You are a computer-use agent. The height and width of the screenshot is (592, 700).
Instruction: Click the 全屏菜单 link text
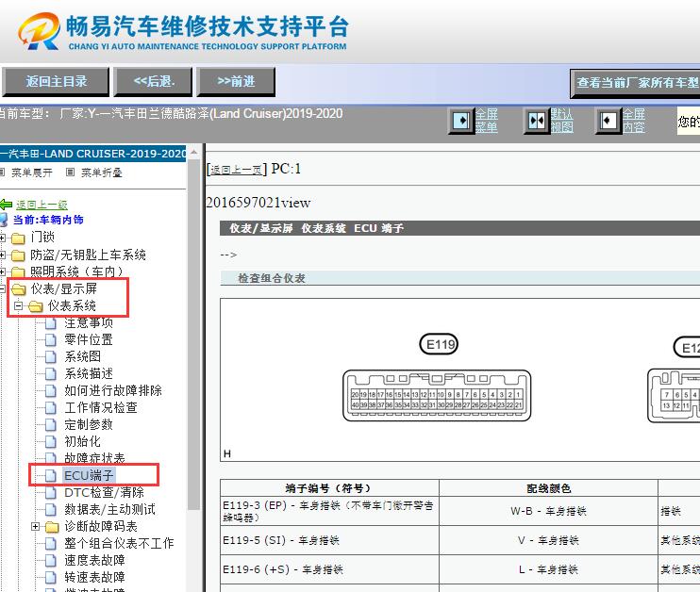(486, 121)
